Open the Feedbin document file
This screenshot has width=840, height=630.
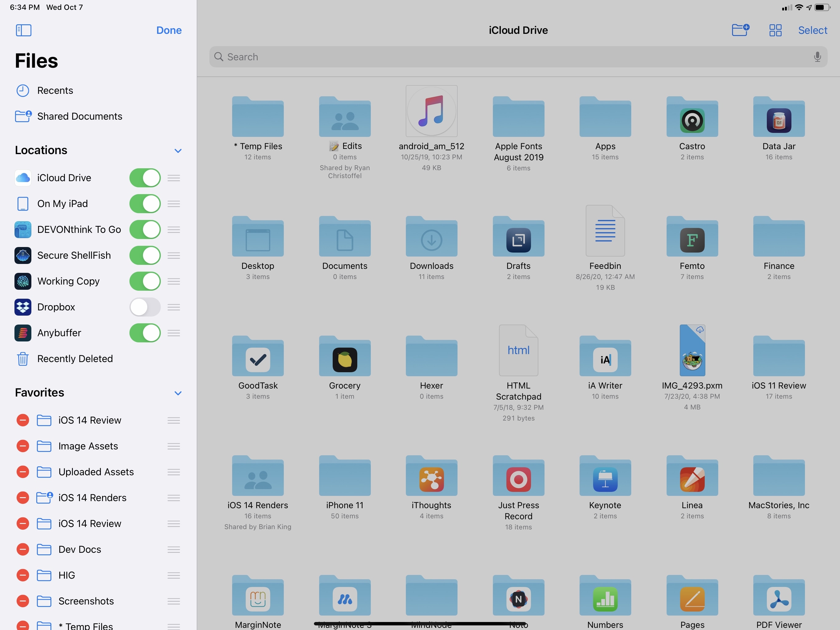[605, 231]
